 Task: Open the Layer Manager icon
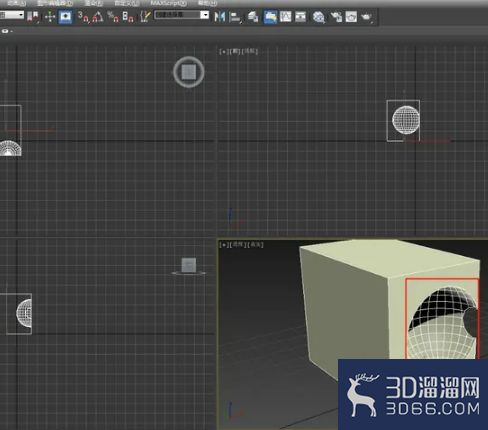point(253,16)
